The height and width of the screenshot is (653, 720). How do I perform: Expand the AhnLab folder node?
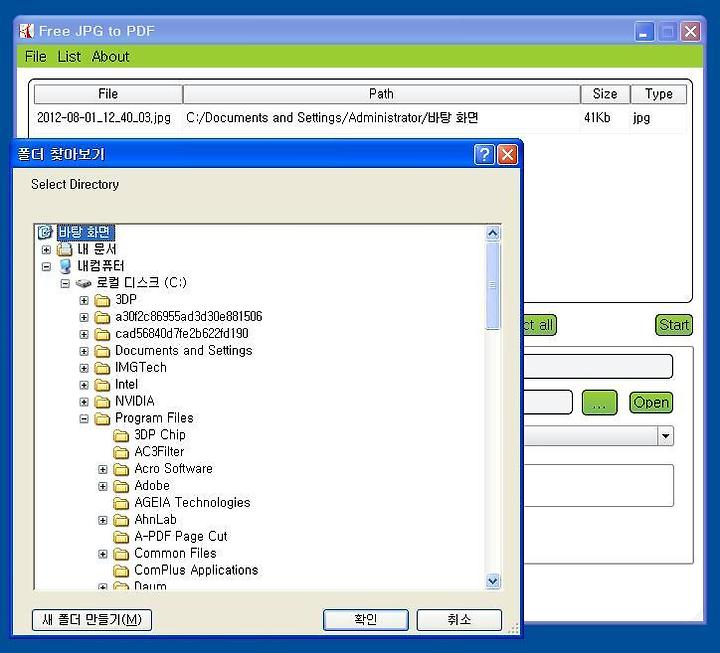click(x=102, y=520)
